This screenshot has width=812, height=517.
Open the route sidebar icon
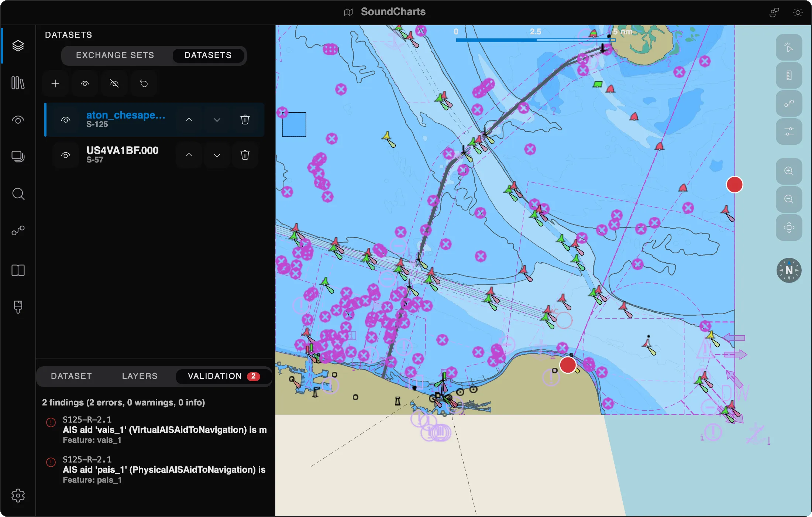(x=18, y=230)
